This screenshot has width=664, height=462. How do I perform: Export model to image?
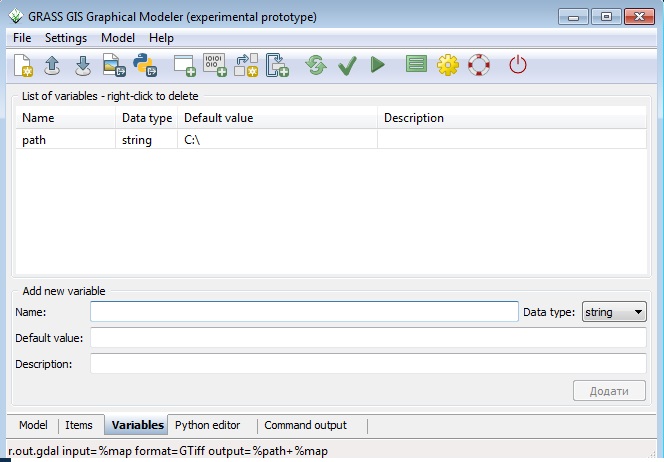pos(114,65)
